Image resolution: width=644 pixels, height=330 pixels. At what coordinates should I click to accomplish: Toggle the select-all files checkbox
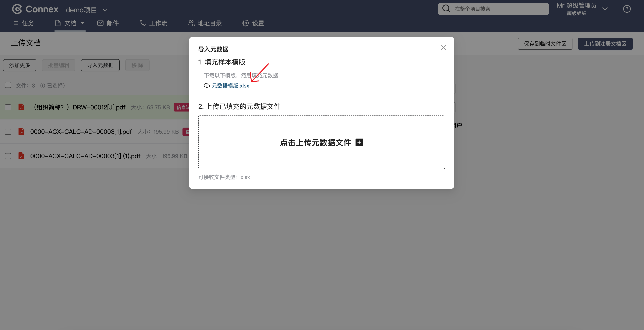pos(8,85)
